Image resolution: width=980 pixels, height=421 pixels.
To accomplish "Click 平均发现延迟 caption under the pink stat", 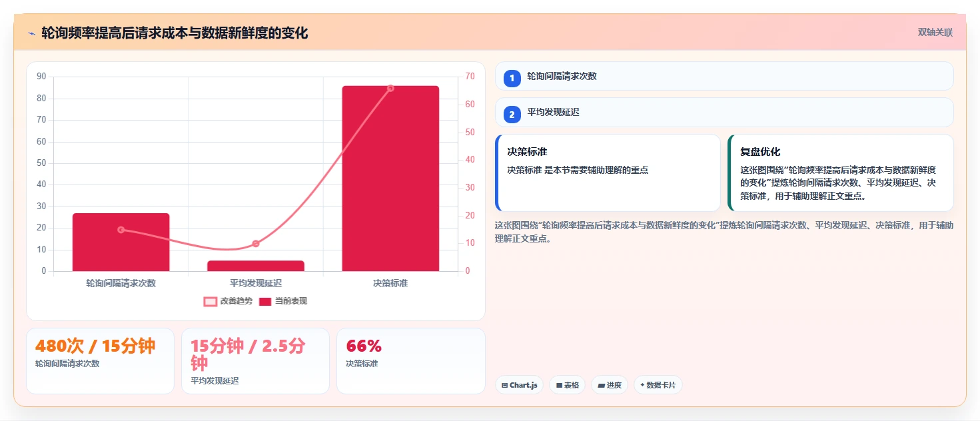I will (x=215, y=381).
